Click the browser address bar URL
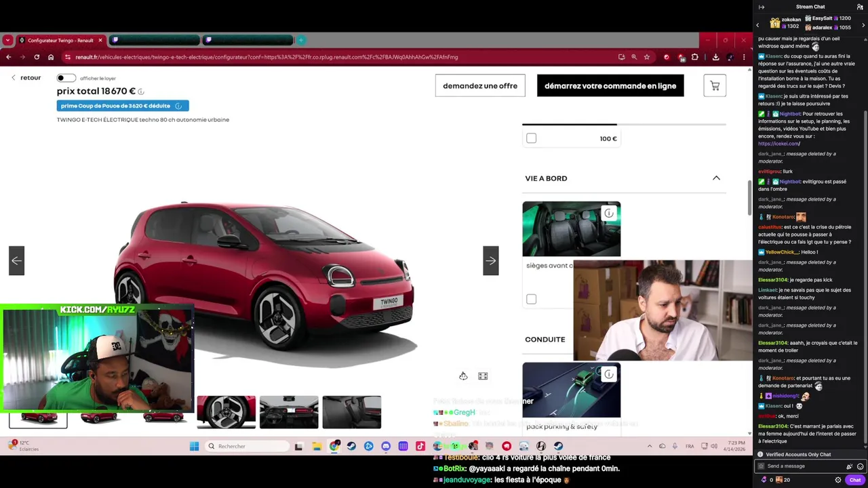Image resolution: width=868 pixels, height=488 pixels. click(267, 57)
